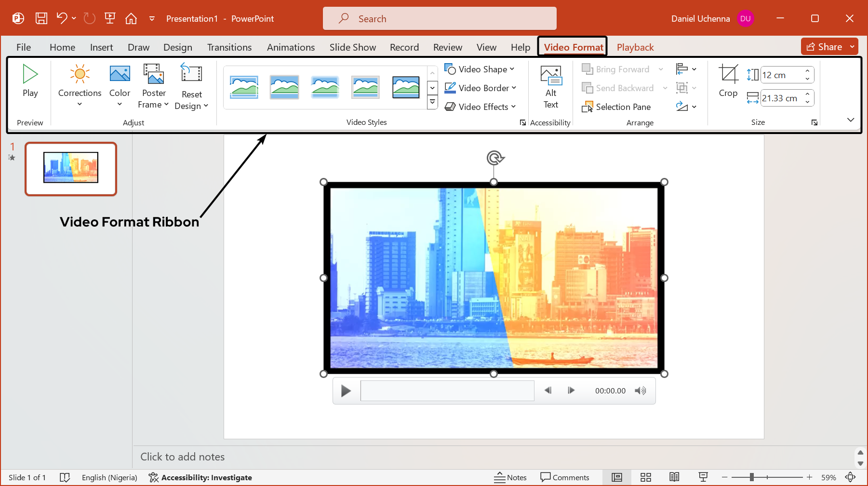Image resolution: width=868 pixels, height=486 pixels.
Task: Switch to the Playback tab
Action: click(x=635, y=47)
